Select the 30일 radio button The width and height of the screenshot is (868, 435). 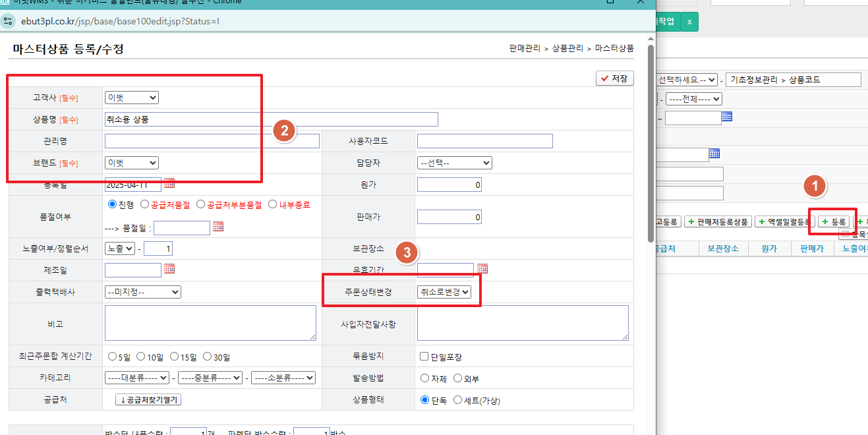[208, 357]
